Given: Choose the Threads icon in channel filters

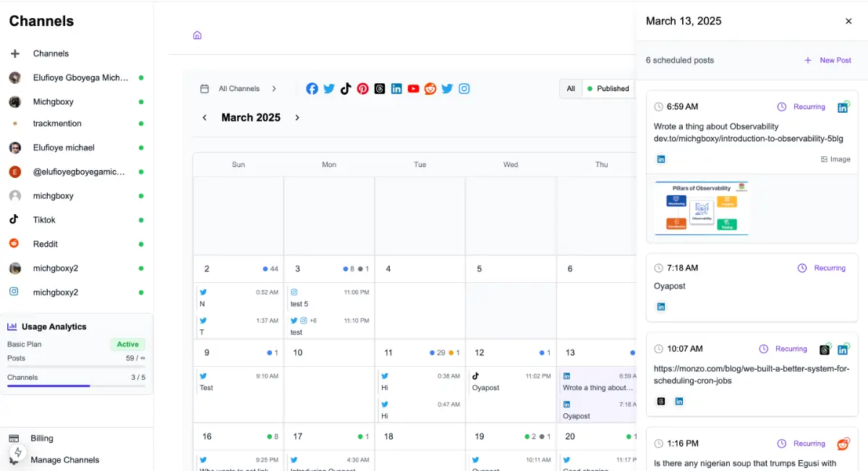Looking at the screenshot, I should (x=380, y=89).
